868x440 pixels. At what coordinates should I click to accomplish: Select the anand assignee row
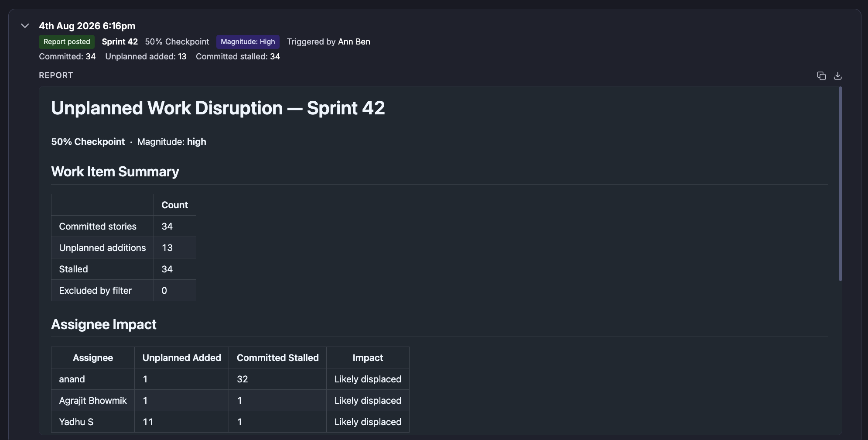(230, 379)
